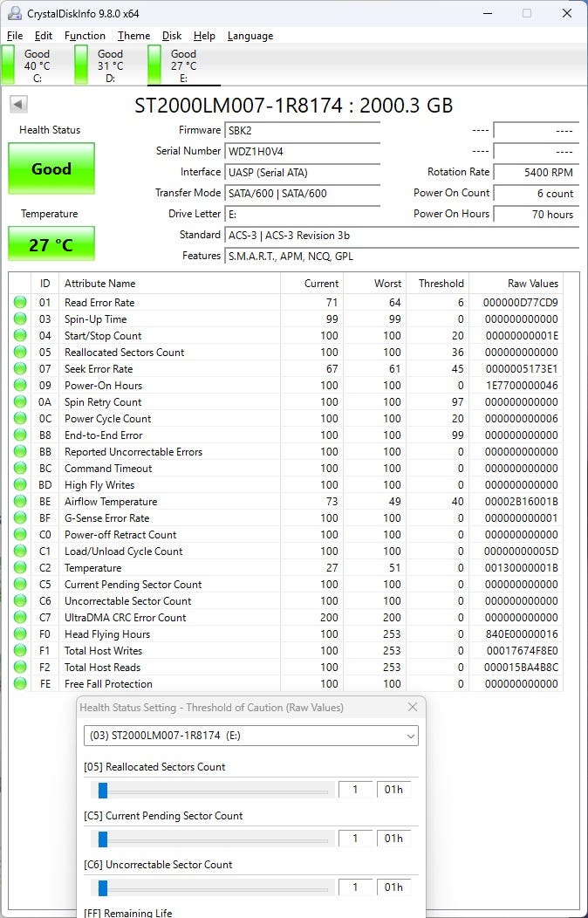Click the CrystalDiskInfo title bar icon
Screen dimensions: 588x918
15,13
